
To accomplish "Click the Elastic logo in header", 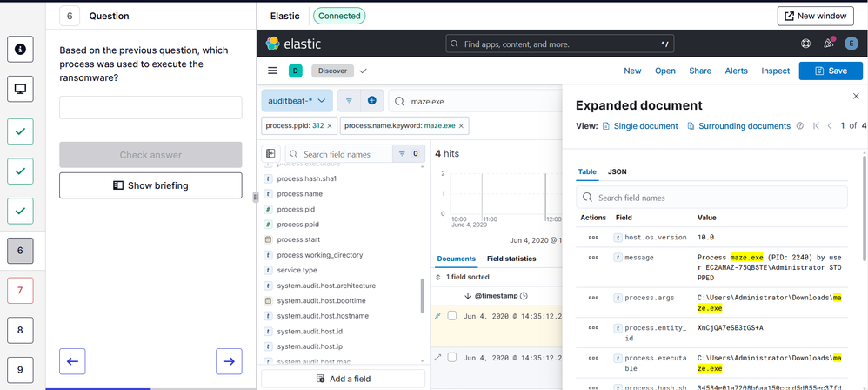I will 293,44.
